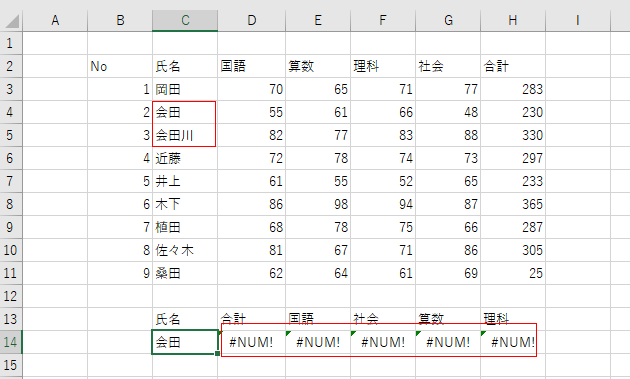Click the '合計' header in row 2
This screenshot has height=379, width=630.
click(513, 66)
